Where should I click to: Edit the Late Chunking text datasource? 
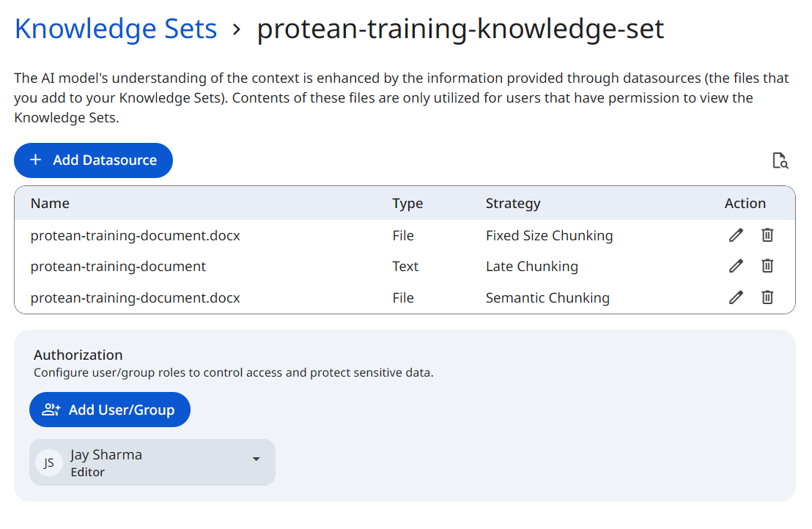coord(736,266)
